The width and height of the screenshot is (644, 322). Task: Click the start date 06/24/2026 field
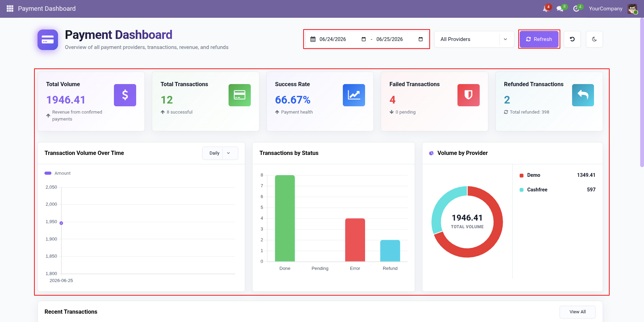tap(332, 39)
